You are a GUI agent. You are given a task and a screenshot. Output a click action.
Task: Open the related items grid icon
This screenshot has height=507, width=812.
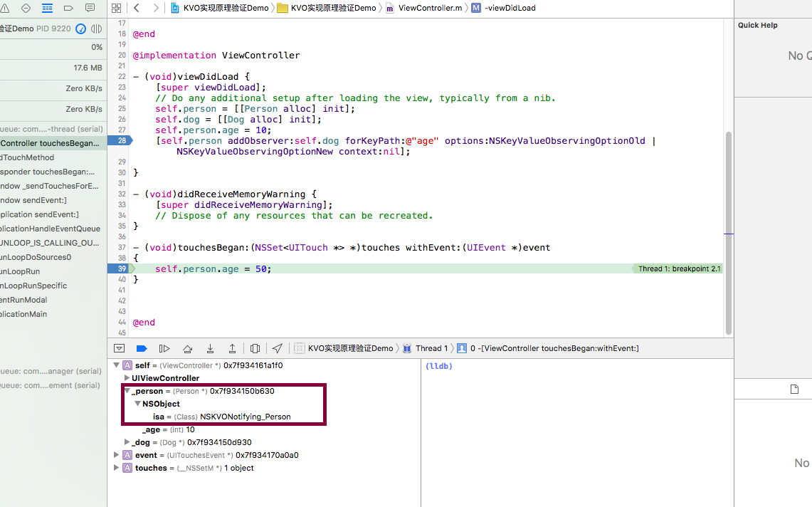click(117, 8)
